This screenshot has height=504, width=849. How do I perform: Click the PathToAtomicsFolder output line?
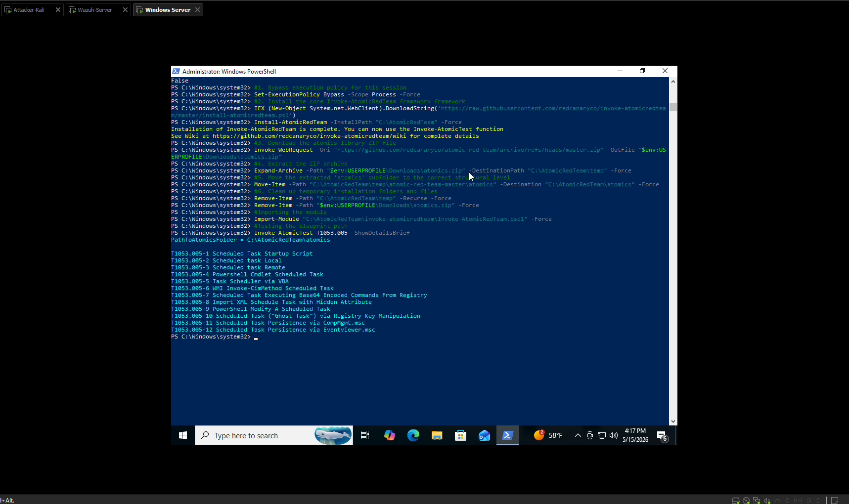(251, 240)
